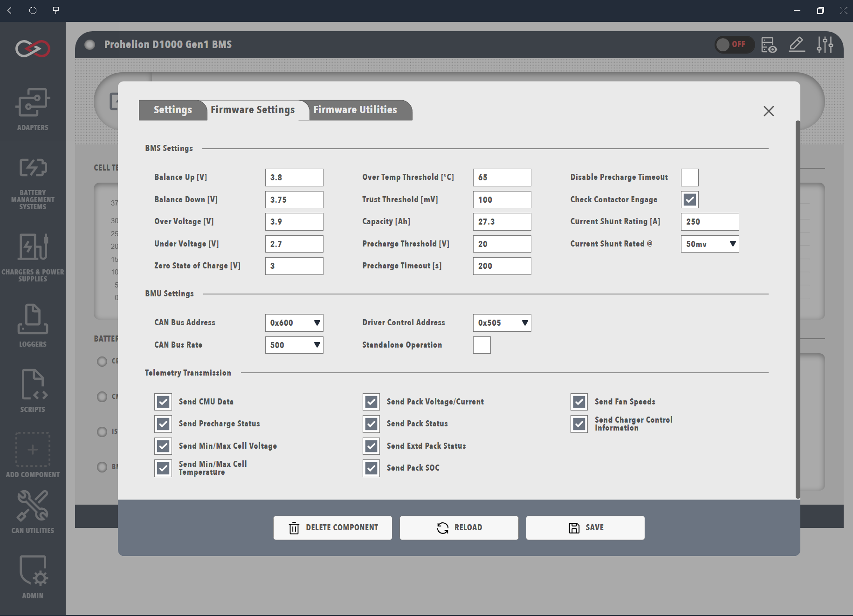Viewport: 853px width, 616px height.
Task: Uncheck Send Fan Speeds
Action: (x=579, y=402)
